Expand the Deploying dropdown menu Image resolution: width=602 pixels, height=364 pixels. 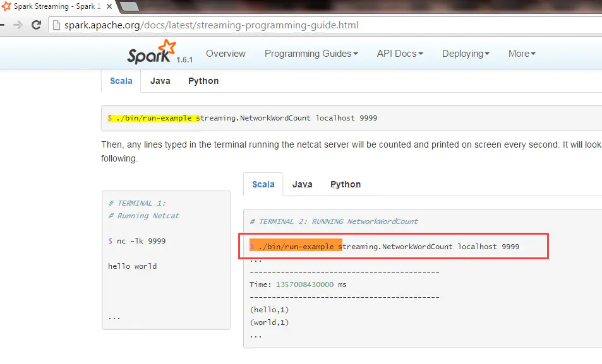click(466, 54)
